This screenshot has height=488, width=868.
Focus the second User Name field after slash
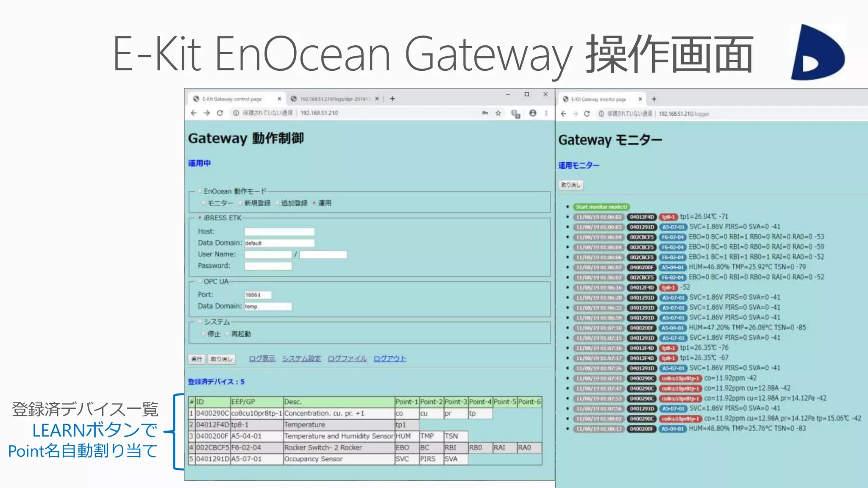pos(323,255)
